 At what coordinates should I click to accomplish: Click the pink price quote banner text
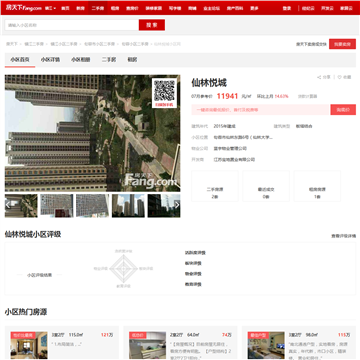[228, 110]
